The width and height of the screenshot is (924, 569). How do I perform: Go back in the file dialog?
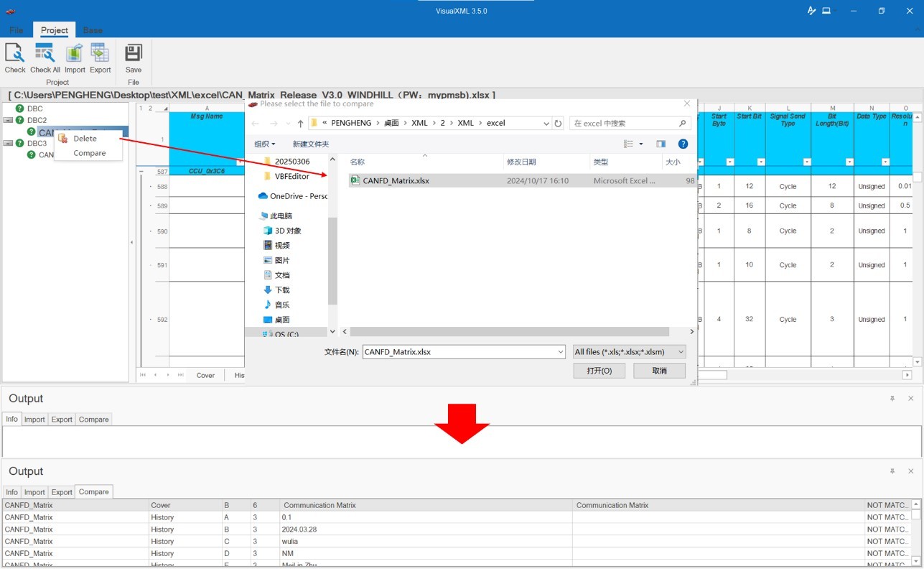pos(255,124)
